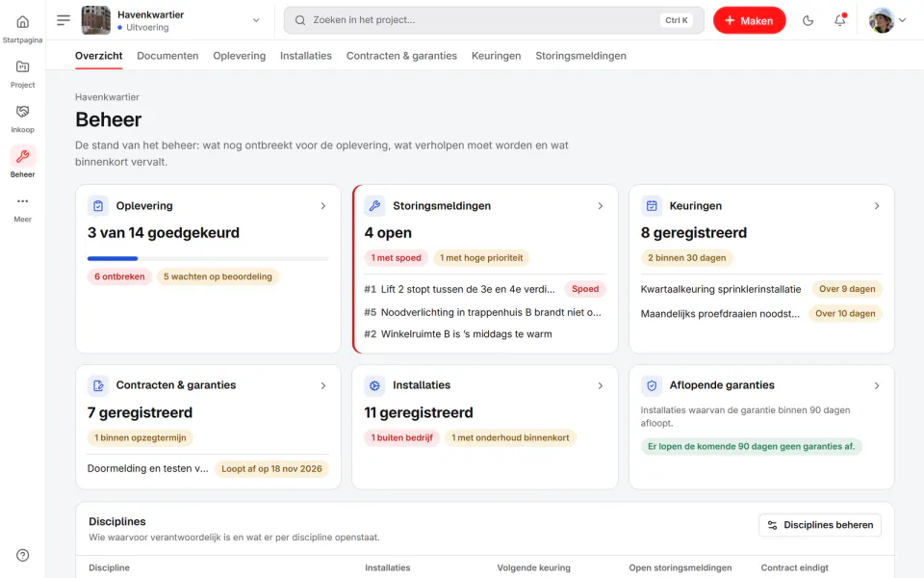Click the Ctrl K shortcut badge
Image resolution: width=924 pixels, height=578 pixels.
coord(676,20)
